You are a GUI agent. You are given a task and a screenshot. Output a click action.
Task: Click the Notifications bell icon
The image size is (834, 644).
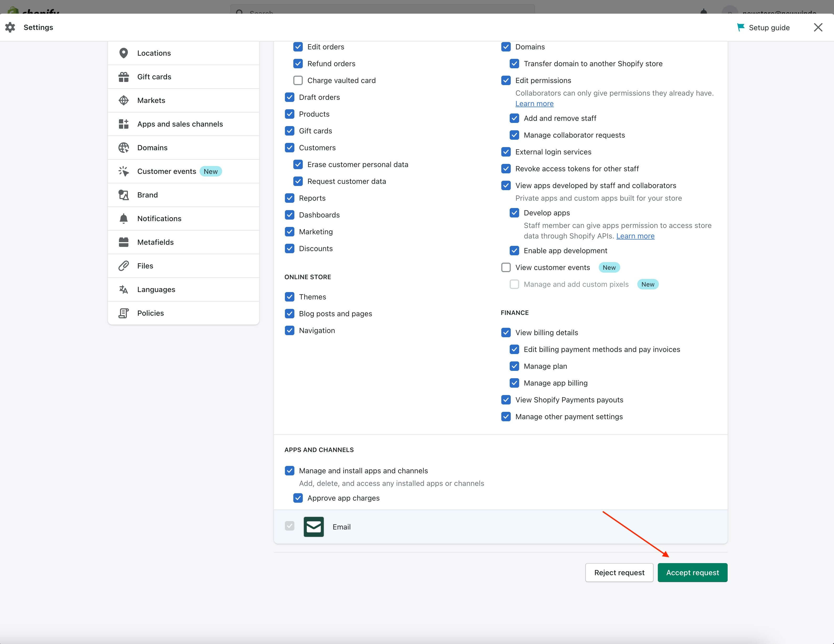[x=123, y=219]
